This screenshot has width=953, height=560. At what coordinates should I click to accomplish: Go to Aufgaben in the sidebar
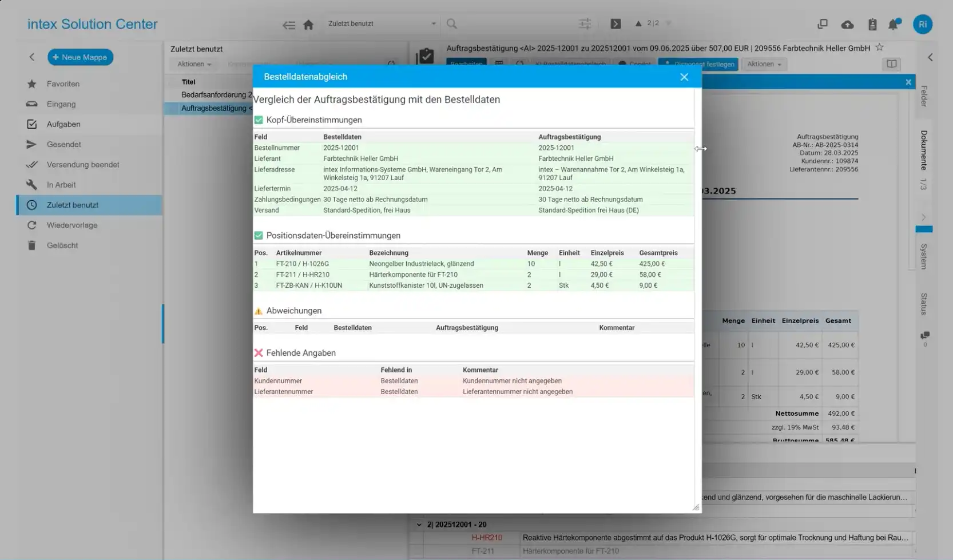click(x=63, y=124)
